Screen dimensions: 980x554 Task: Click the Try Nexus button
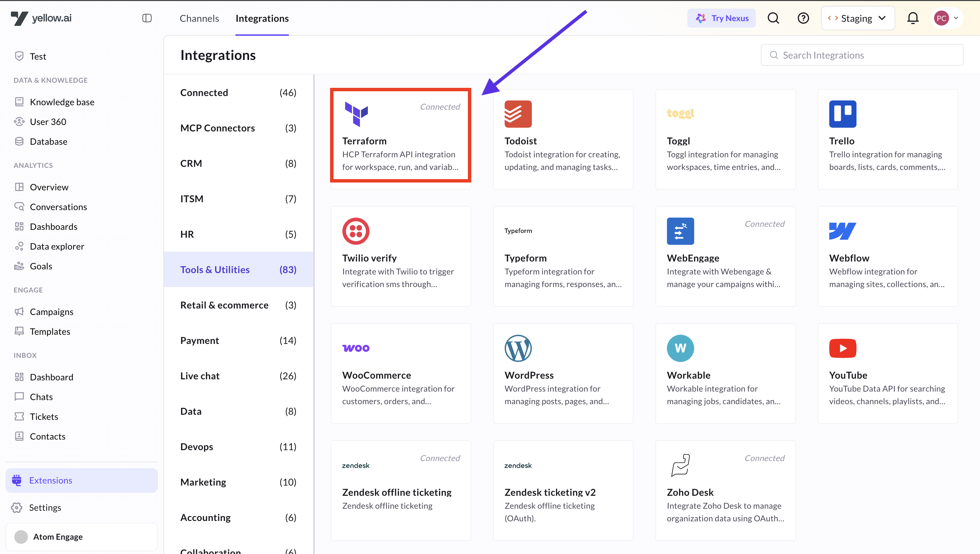(721, 18)
